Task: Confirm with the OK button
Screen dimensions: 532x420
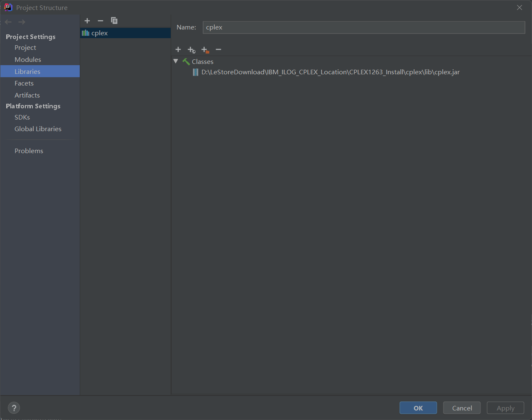Action: pos(418,408)
